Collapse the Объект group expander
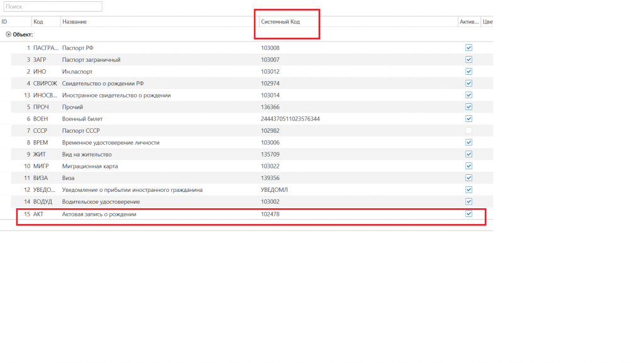 pyautogui.click(x=8, y=35)
